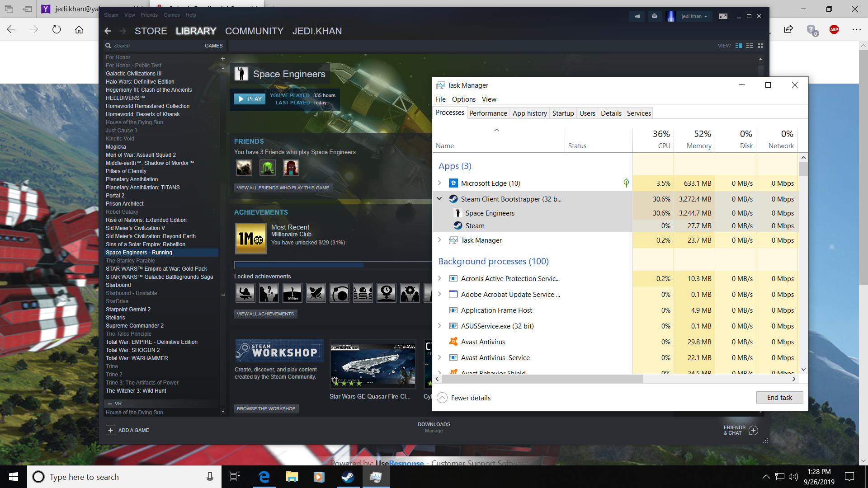Click the Friends & Chat plus icon
The width and height of the screenshot is (868, 488).
[x=753, y=430]
